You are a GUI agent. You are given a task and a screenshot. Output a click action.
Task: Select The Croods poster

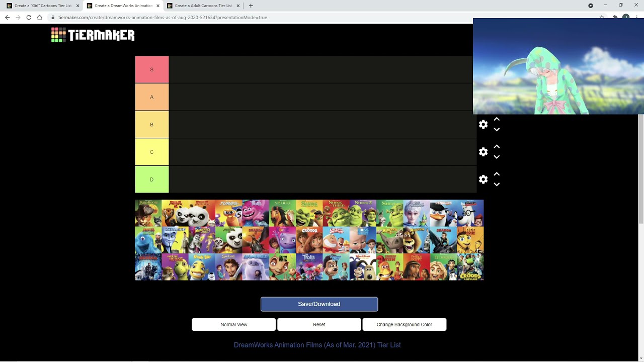309,240
